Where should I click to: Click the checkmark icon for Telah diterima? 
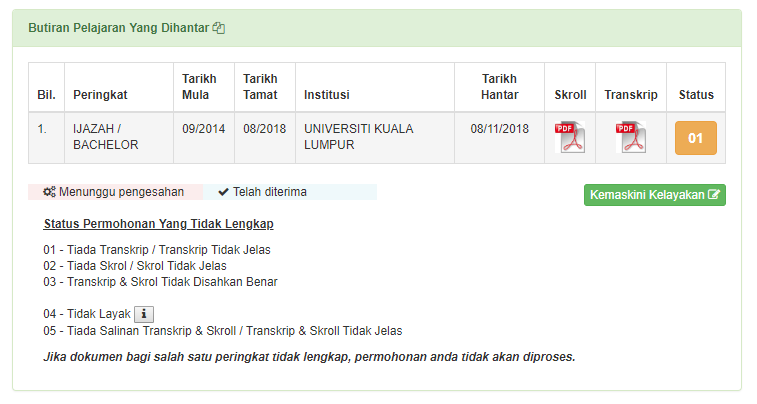tap(223, 192)
